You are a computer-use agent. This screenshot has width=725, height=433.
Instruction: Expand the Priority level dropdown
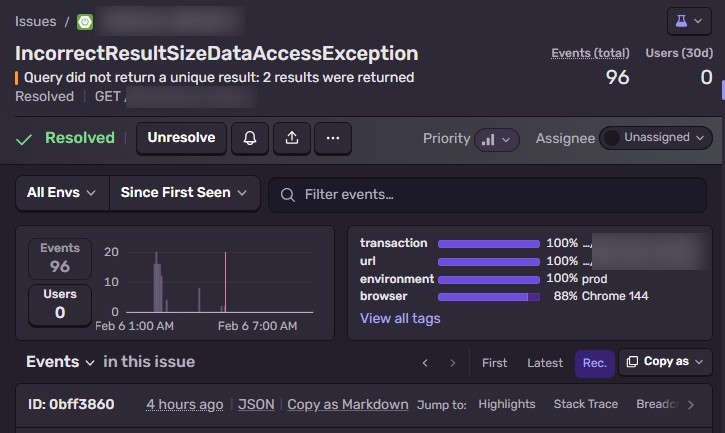497,139
